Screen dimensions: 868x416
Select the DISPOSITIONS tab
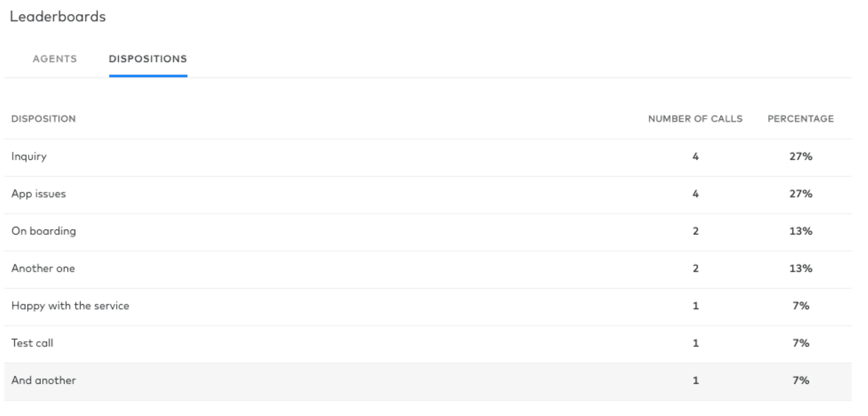point(148,59)
